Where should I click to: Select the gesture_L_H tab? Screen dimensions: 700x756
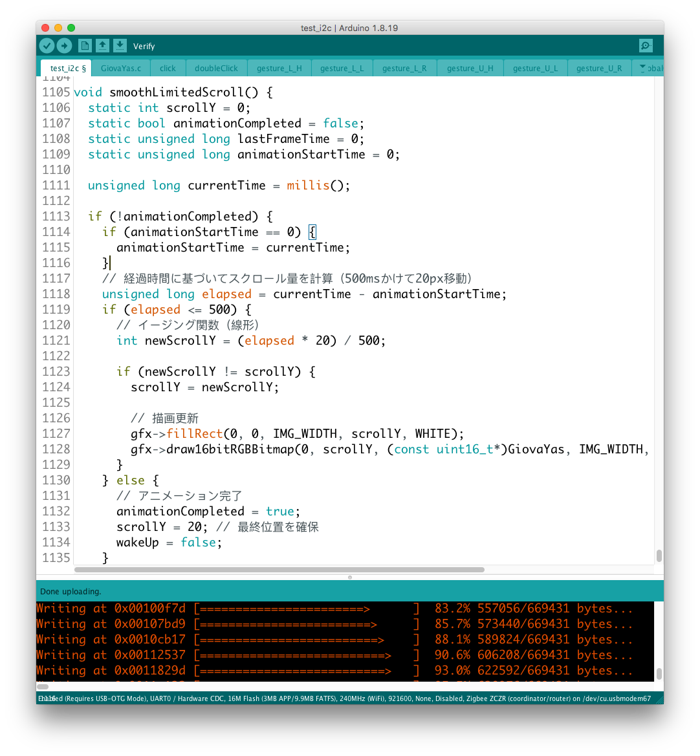279,68
